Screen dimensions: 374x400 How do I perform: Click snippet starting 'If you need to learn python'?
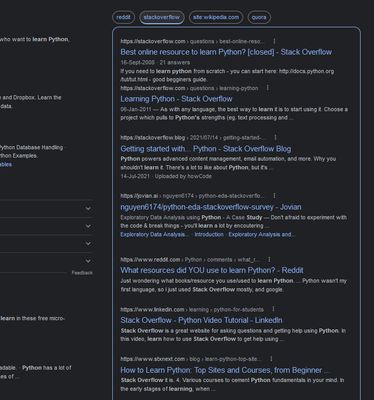point(227,75)
